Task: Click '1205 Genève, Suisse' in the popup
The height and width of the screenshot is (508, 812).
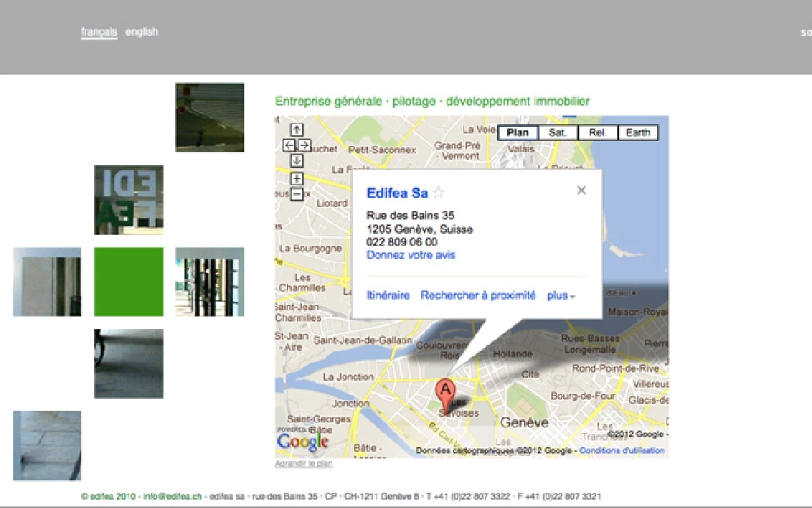Action: point(420,229)
